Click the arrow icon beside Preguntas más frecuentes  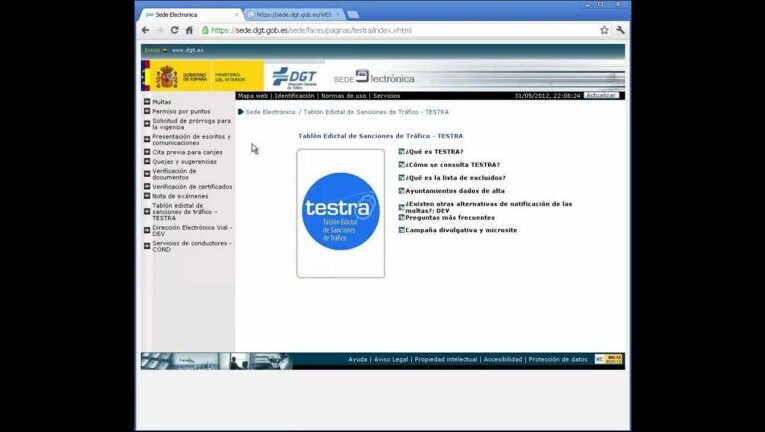click(402, 218)
